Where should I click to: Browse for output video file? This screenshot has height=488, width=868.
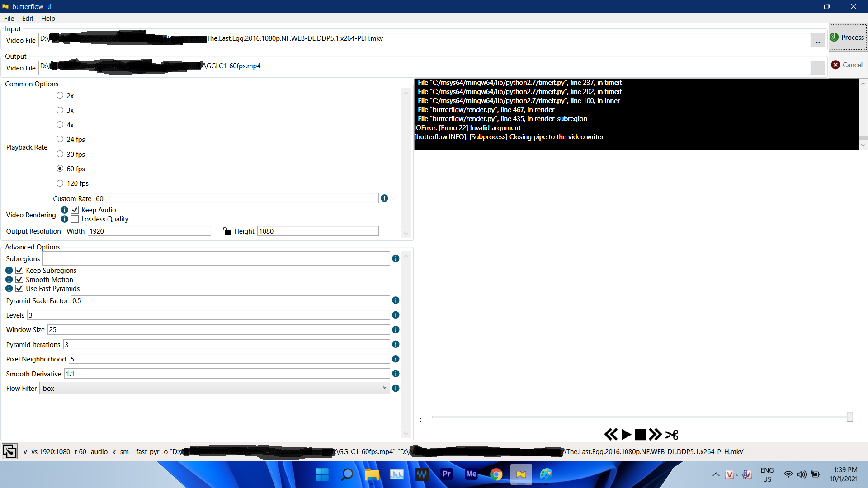coord(817,68)
